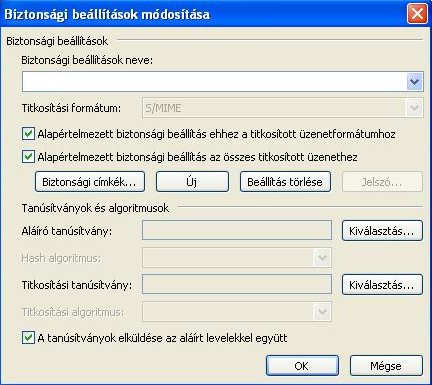Open the Biztonsági beállítások neve dropdown arrow
Image resolution: width=432 pixels, height=385 pixels.
(414, 82)
